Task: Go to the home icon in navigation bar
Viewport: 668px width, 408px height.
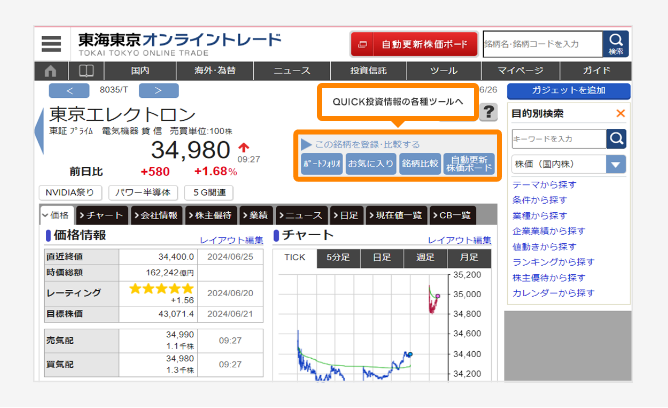Action: (x=51, y=71)
